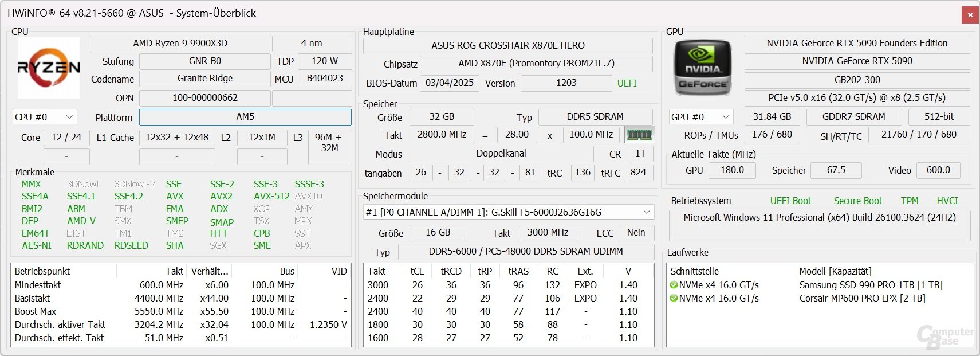Click the tCL column header
980x356 pixels.
click(x=417, y=271)
